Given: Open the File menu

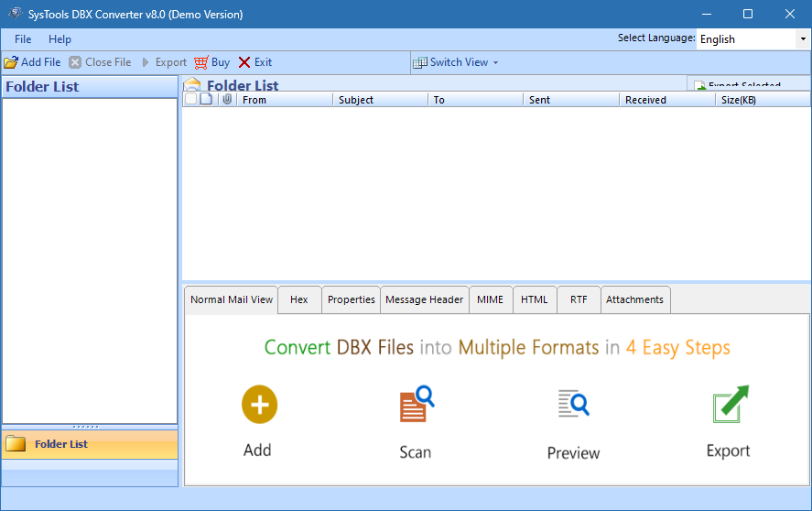Looking at the screenshot, I should pyautogui.click(x=23, y=39).
